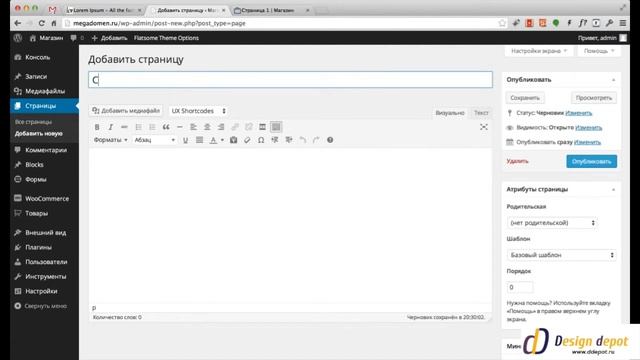The height and width of the screenshot is (360, 640).
Task: Insert a bulleted list
Action: (138, 127)
